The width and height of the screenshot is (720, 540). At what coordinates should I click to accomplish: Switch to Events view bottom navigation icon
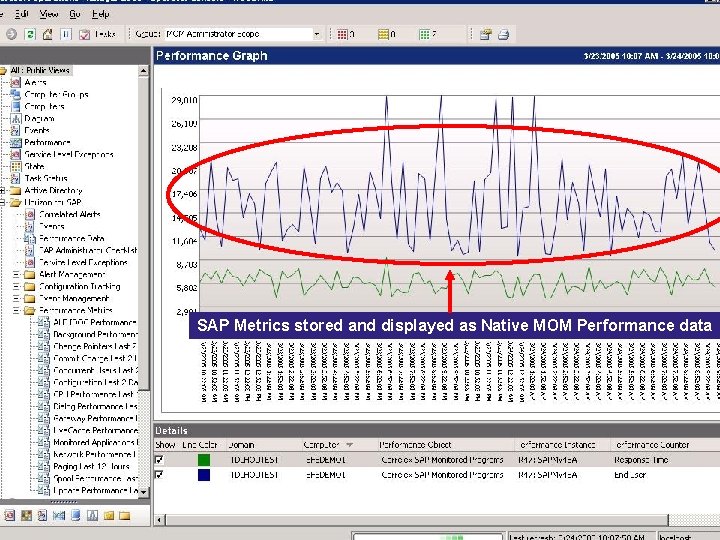42,516
